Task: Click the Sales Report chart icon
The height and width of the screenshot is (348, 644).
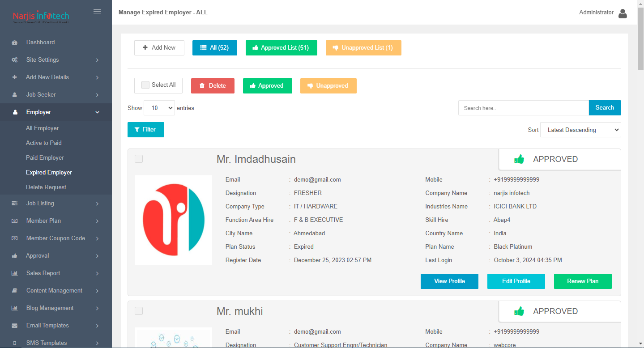Action: click(15, 273)
